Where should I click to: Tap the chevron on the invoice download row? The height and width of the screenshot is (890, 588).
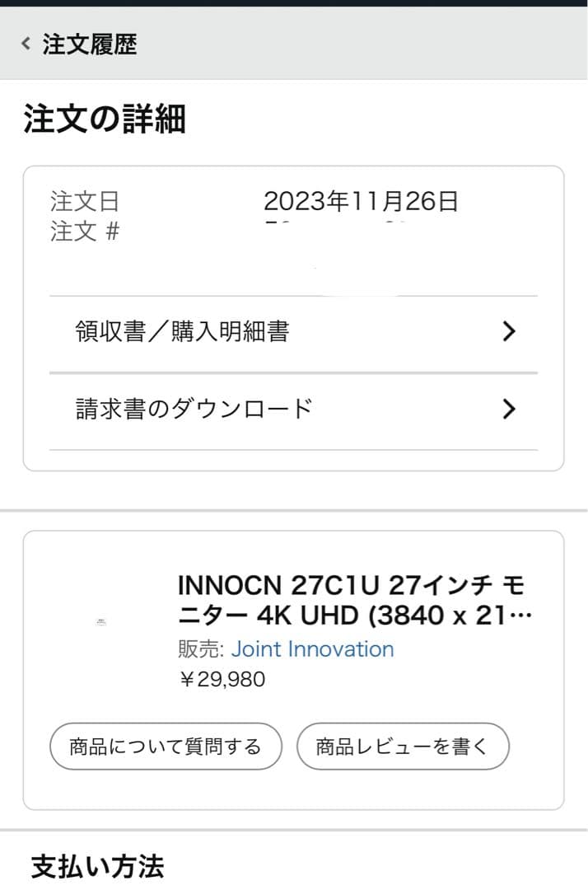tap(509, 410)
